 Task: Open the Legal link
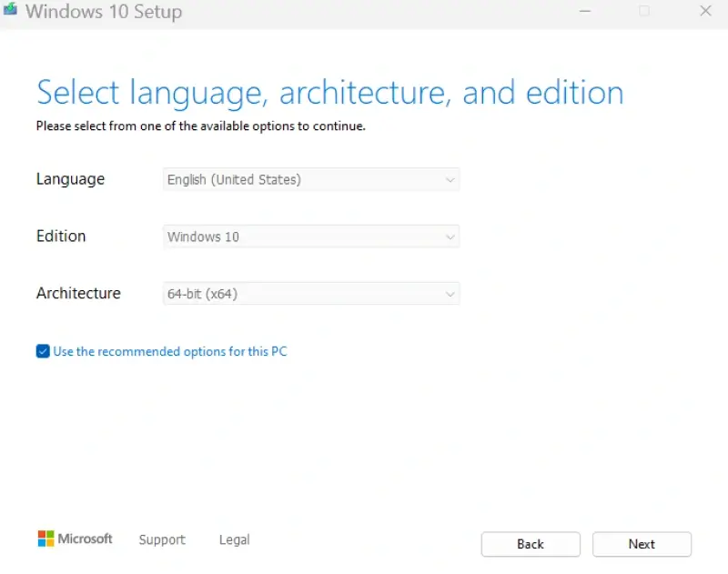[x=234, y=539]
